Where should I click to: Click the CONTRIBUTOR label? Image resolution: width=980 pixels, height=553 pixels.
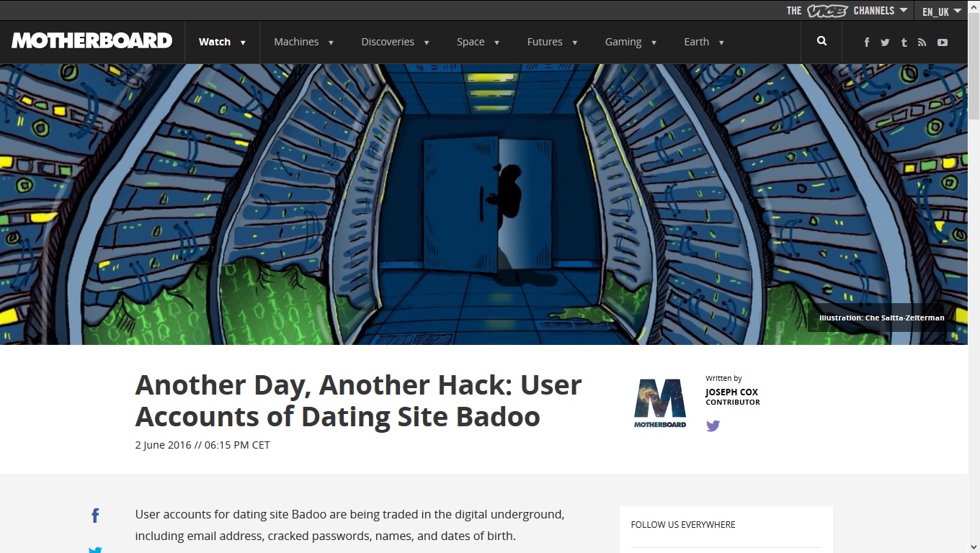(733, 403)
